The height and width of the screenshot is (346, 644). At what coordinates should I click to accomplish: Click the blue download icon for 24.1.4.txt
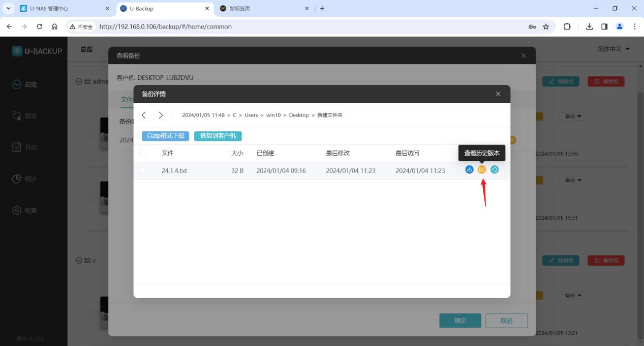(469, 169)
